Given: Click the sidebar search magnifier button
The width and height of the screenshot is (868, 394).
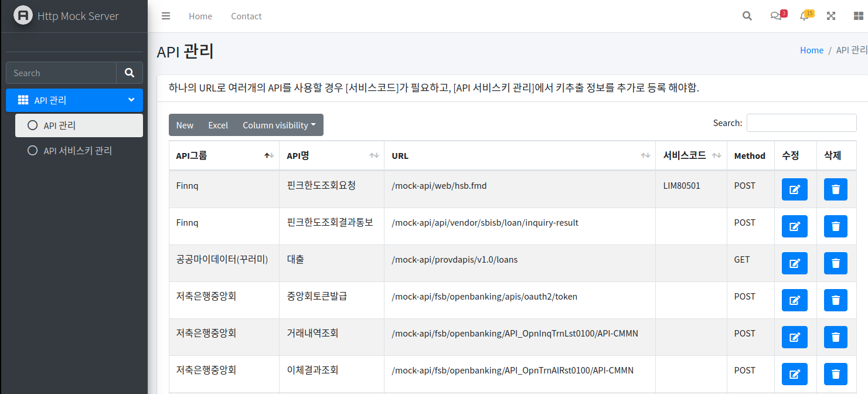Looking at the screenshot, I should (130, 73).
